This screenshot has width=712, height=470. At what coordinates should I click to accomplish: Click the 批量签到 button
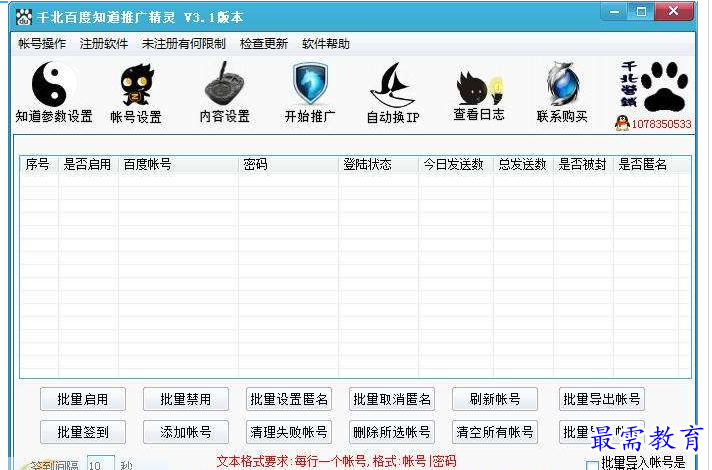tap(83, 432)
